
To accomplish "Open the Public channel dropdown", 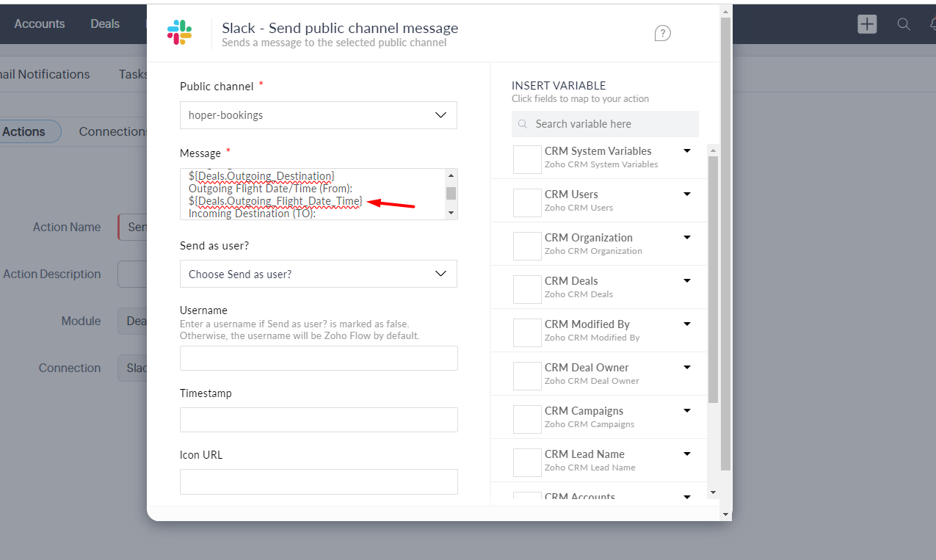I will click(319, 115).
